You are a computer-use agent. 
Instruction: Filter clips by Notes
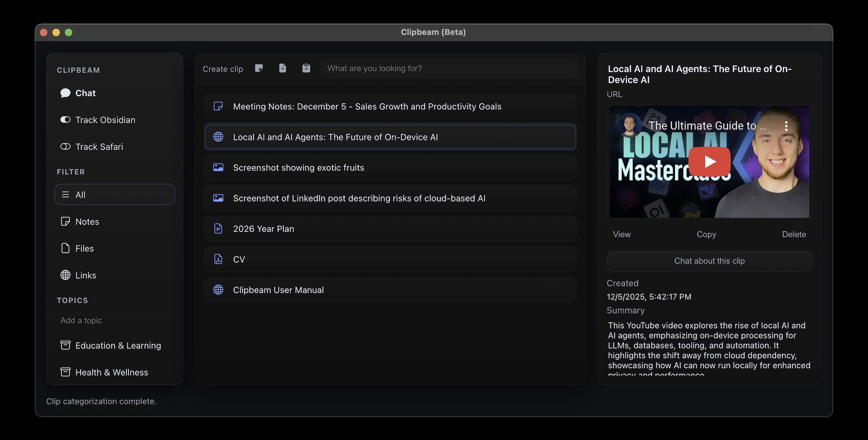click(87, 221)
